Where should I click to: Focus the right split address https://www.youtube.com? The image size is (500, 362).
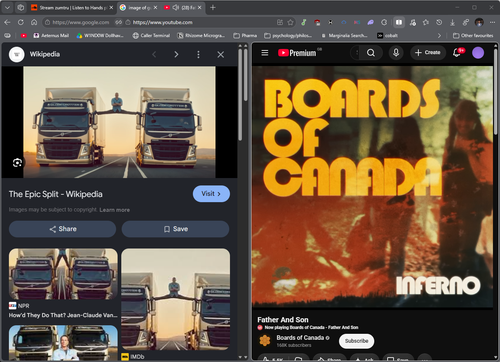[x=163, y=22]
